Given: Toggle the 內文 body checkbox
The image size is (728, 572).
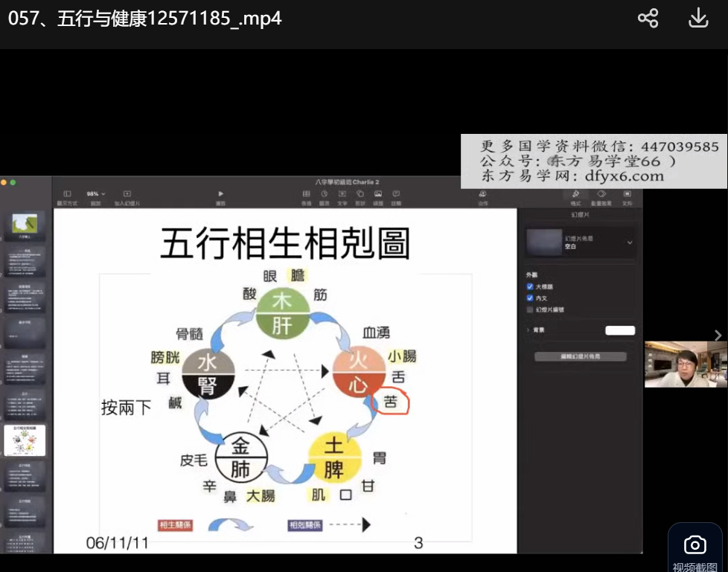Looking at the screenshot, I should pyautogui.click(x=530, y=298).
